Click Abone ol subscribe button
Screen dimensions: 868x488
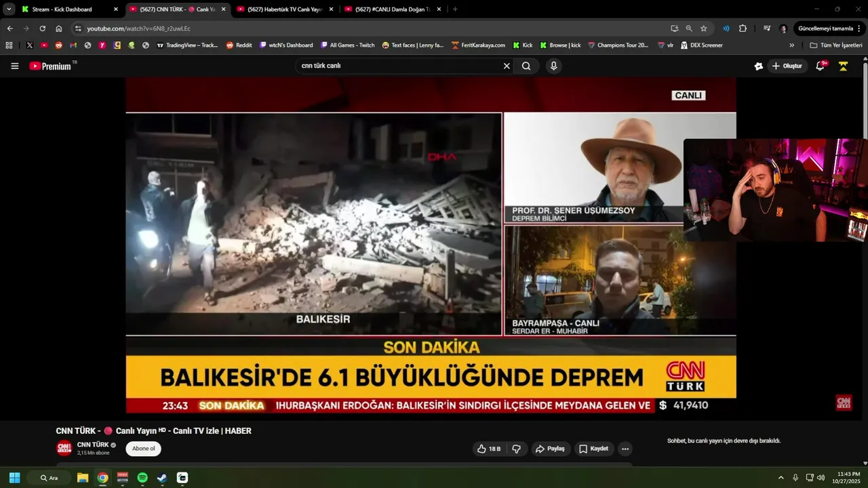coord(143,449)
